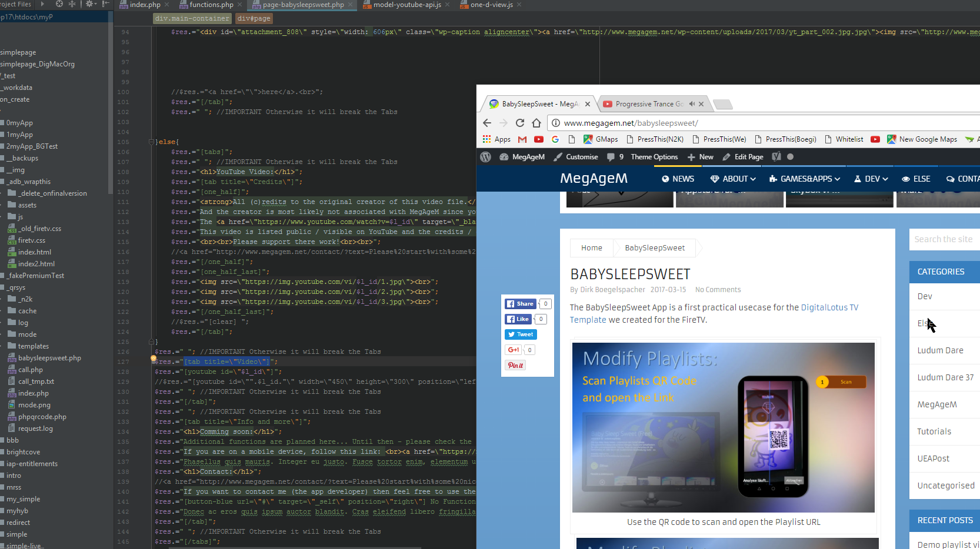980x549 pixels.
Task: Collapse the else block fold marker on line 105
Action: point(152,142)
